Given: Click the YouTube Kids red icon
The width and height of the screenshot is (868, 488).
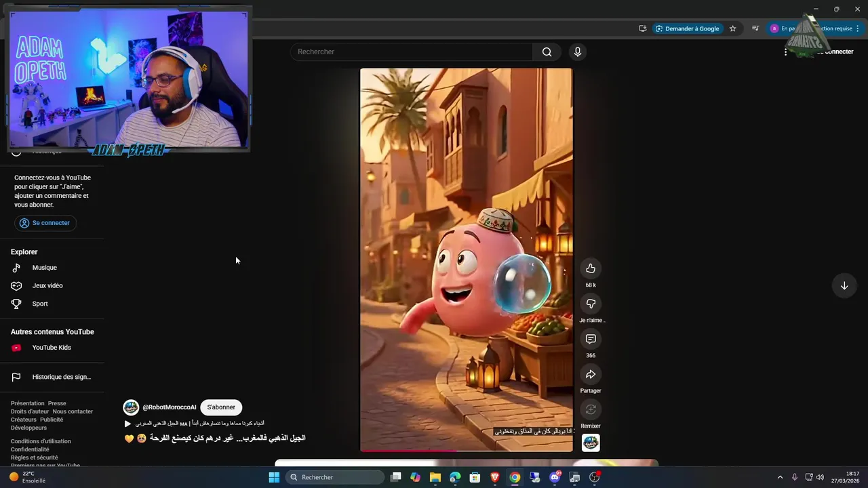Looking at the screenshot, I should tap(16, 348).
